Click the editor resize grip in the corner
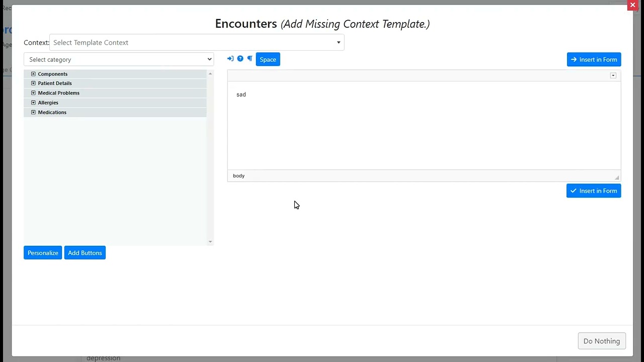Viewport: 644px width, 362px height. (617, 177)
